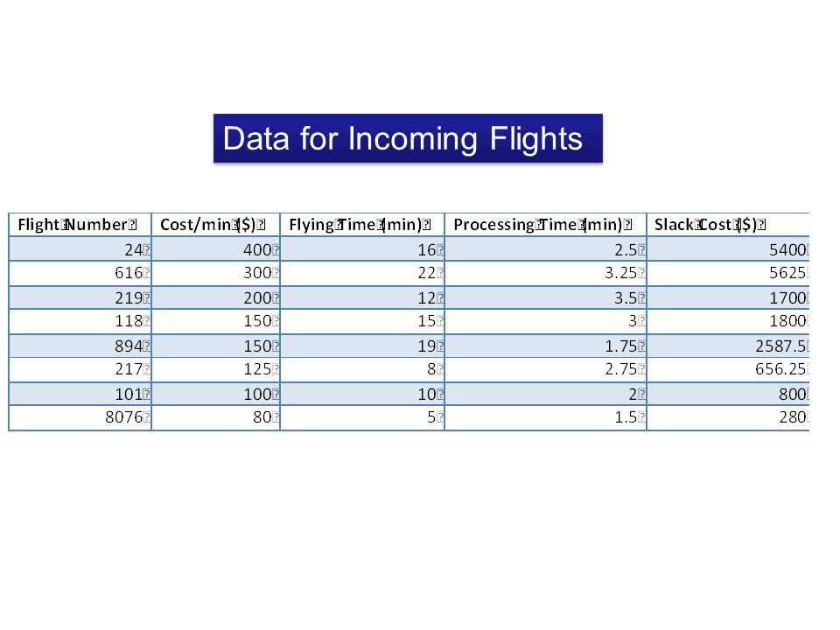Click the slack cost cell 5625
840x630 pixels.
click(x=728, y=273)
